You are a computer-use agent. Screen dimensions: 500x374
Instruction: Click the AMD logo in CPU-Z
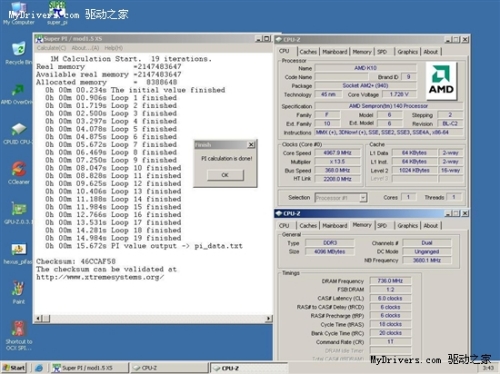coord(441,81)
